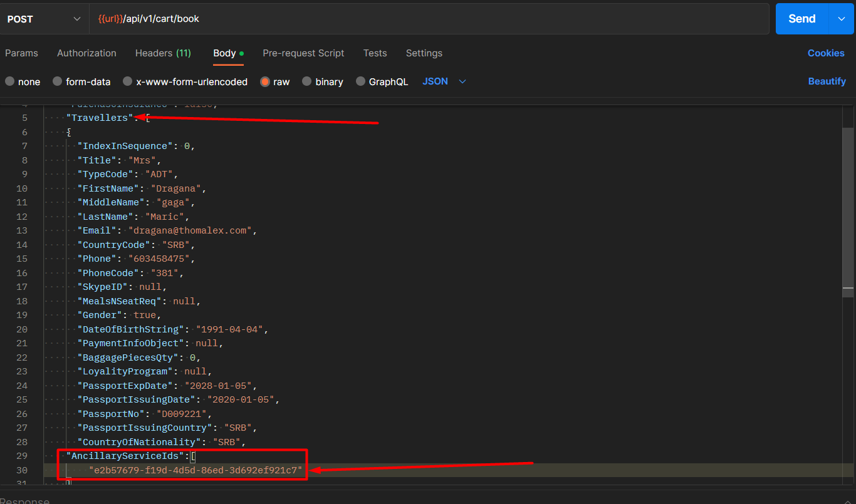Open the Authorization tab
Viewport: 856px width, 504px height.
86,53
